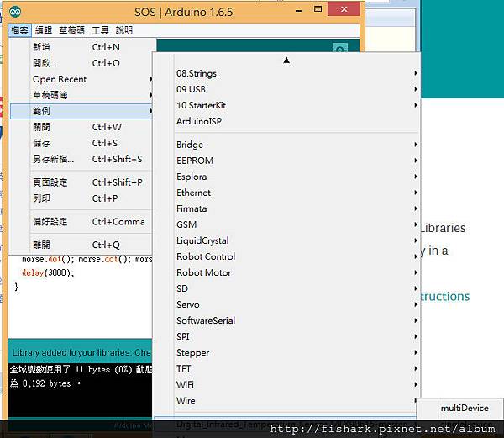Choose 新增 (Ctrl+N) from the File menu
This screenshot has width=504, height=438.
pyautogui.click(x=81, y=47)
